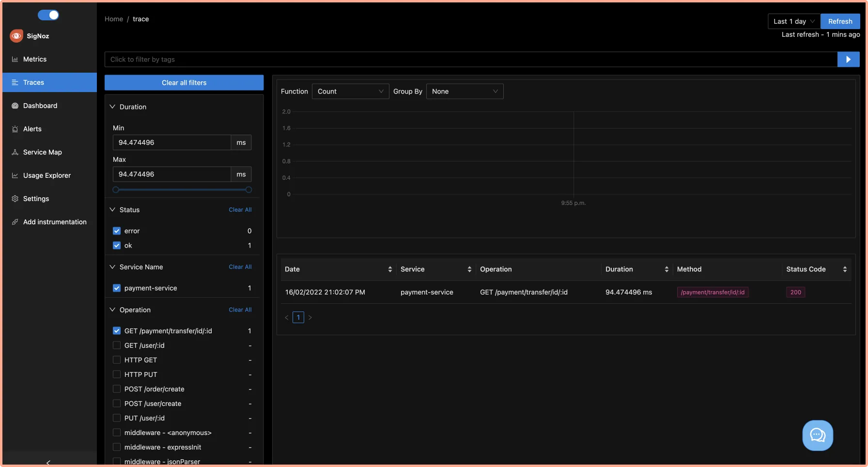Open the chat support bubble
The width and height of the screenshot is (868, 467).
coord(817,435)
